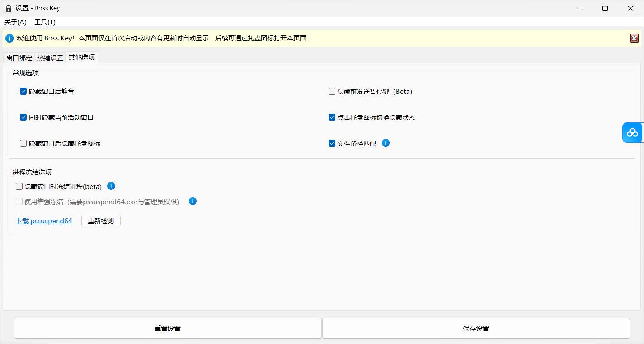
Task: Close the yellow welcome banner
Action: click(x=634, y=38)
